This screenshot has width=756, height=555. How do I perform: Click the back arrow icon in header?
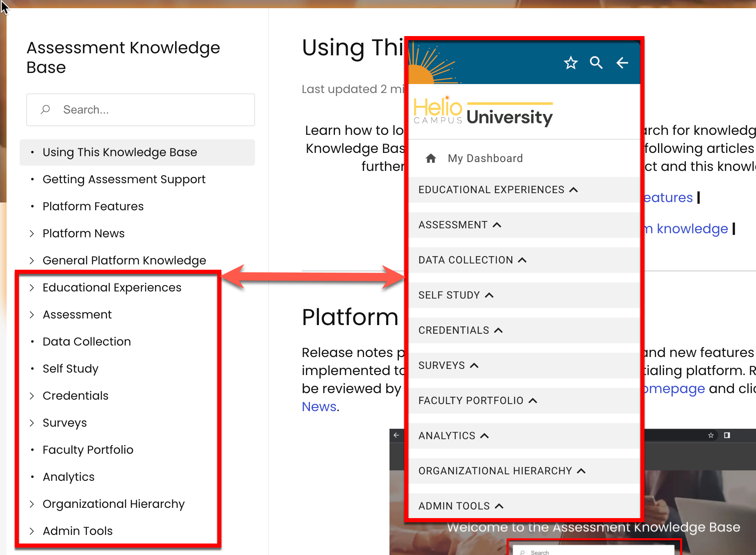[x=622, y=63]
